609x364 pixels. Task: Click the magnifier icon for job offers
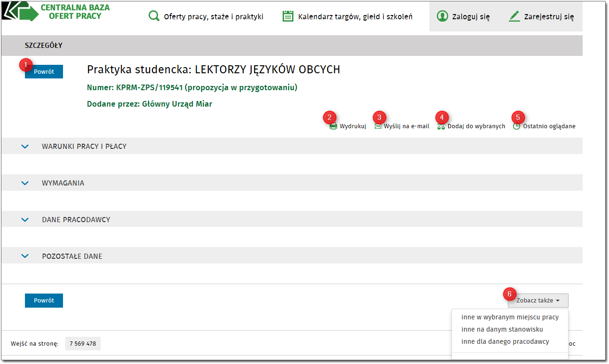click(154, 16)
